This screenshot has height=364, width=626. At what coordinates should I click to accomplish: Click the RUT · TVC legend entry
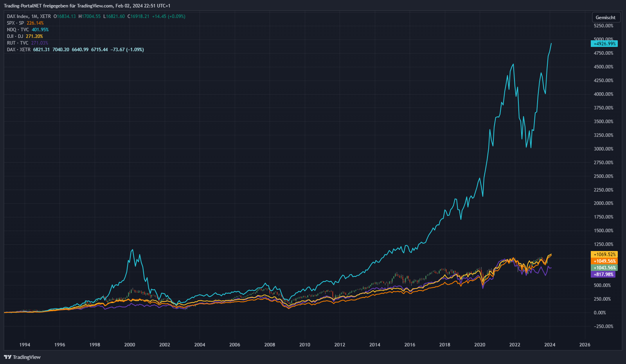coord(18,43)
